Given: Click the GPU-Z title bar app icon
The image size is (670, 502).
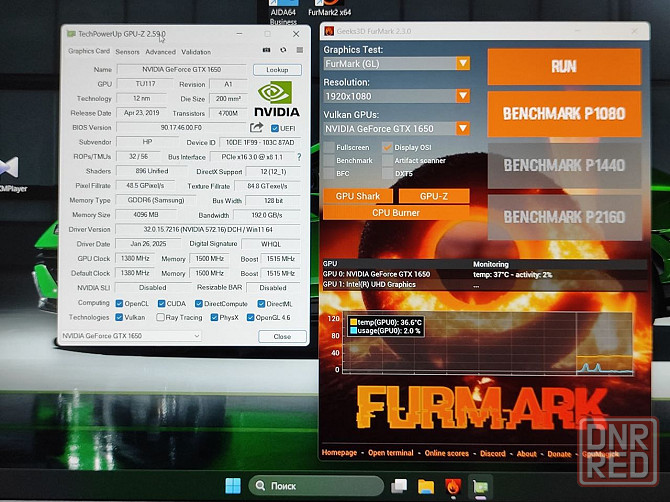Looking at the screenshot, I should pos(71,34).
